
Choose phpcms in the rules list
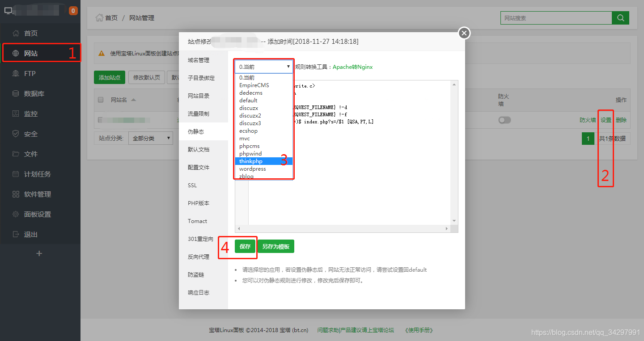[264, 146]
